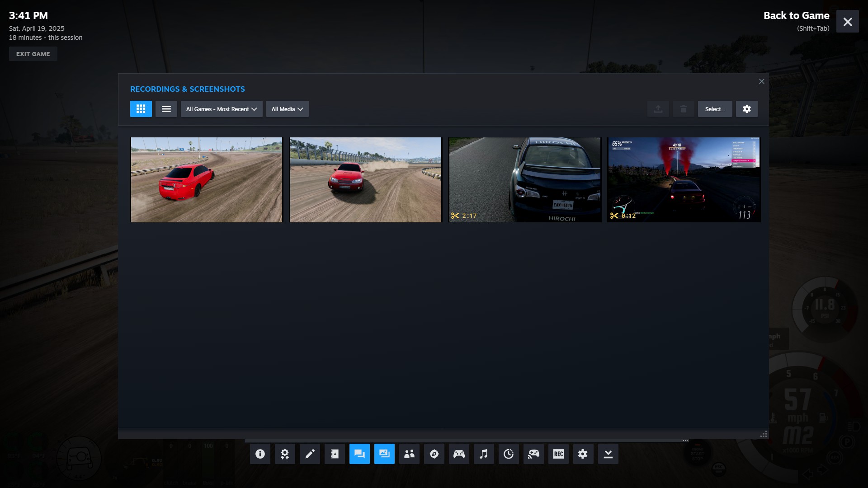Screen dimensions: 868x488
Task: Open the Soundtracks music note icon
Action: coord(484,454)
